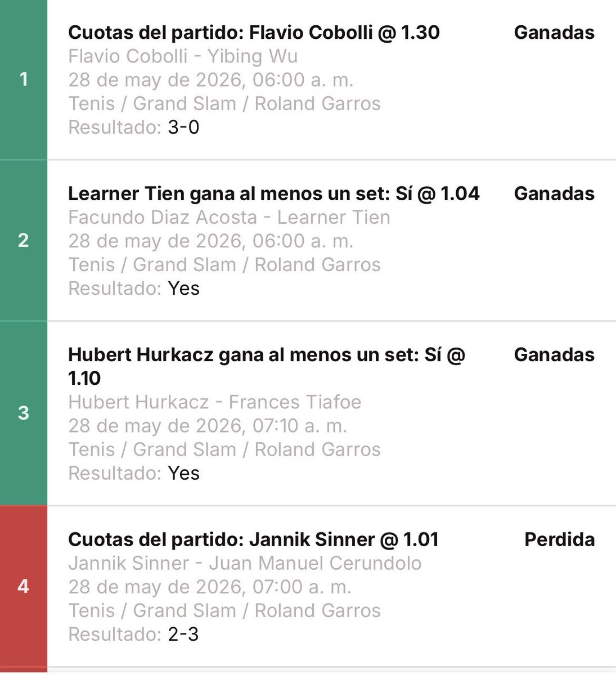This screenshot has width=616, height=675.
Task: Select the green number 1 selection badge
Action: 24,79
